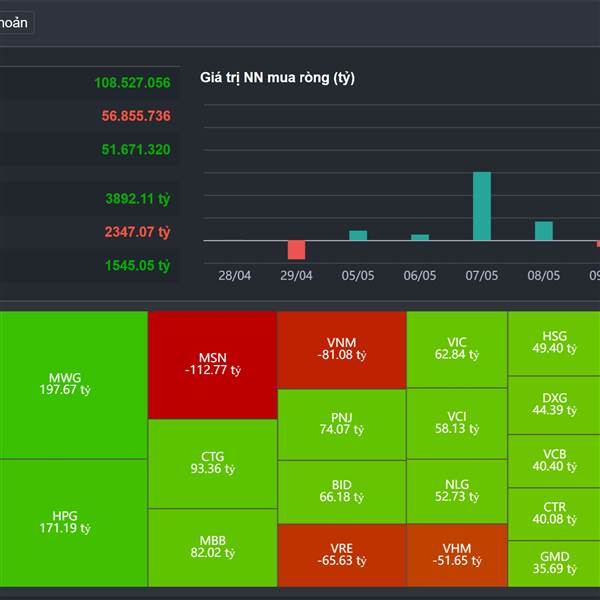Select the red VHM -51.65 tỷ tile

click(x=456, y=555)
